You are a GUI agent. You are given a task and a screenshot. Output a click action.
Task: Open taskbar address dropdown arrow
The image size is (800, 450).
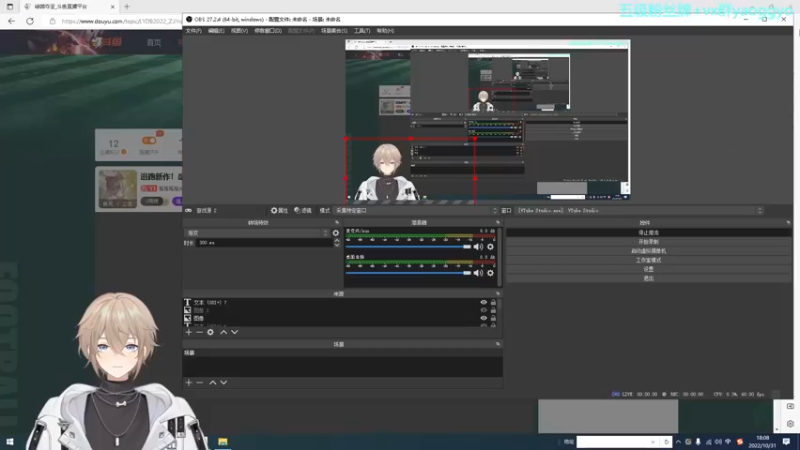[x=653, y=442]
